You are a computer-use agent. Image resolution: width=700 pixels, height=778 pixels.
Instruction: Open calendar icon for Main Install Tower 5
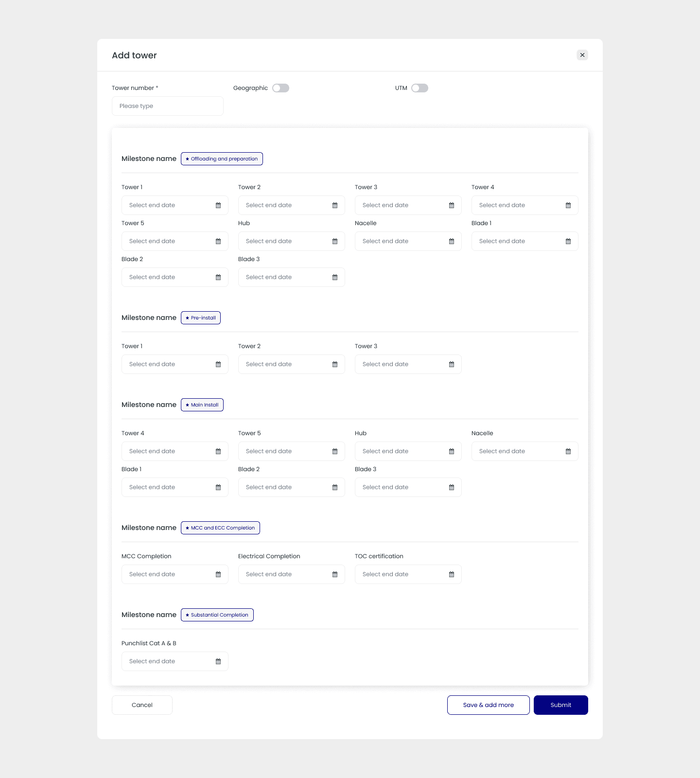pos(335,451)
